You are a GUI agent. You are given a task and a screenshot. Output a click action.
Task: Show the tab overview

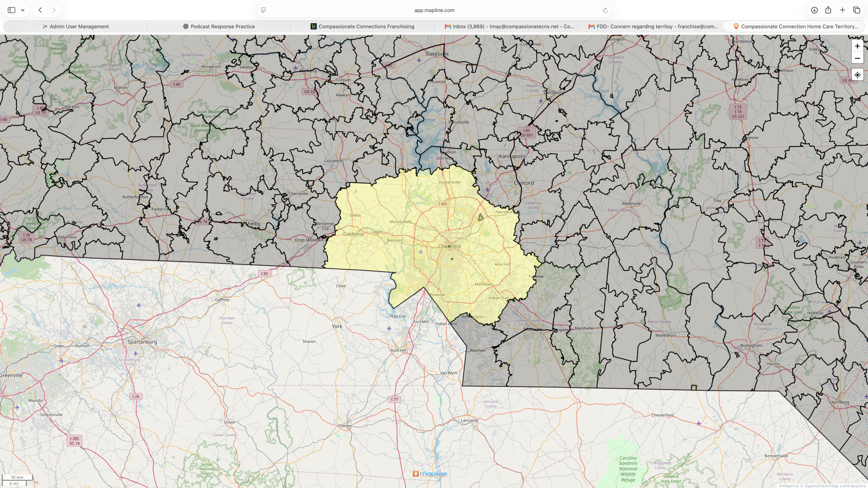(x=857, y=10)
